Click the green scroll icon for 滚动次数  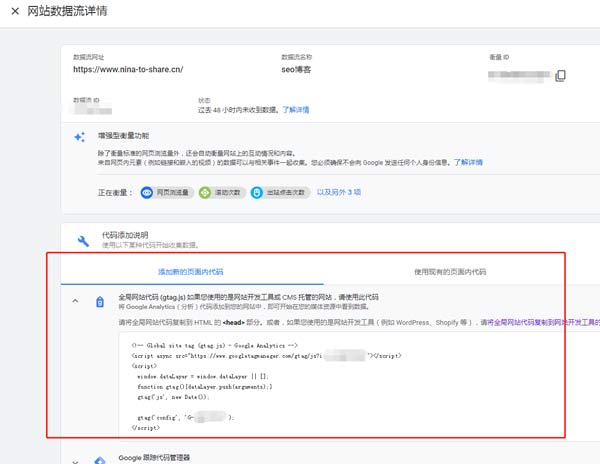tap(205, 192)
